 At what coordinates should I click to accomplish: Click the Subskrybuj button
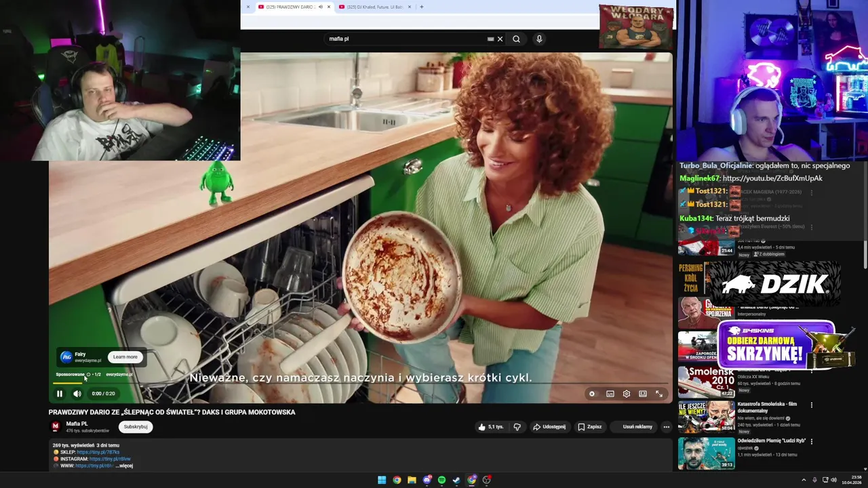[136, 427]
